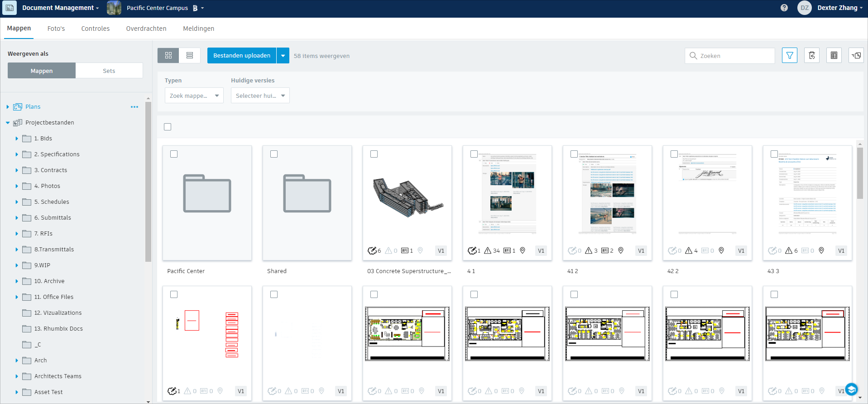Click RFI icon on card 41 2
This screenshot has width=868, height=404.
(x=605, y=250)
